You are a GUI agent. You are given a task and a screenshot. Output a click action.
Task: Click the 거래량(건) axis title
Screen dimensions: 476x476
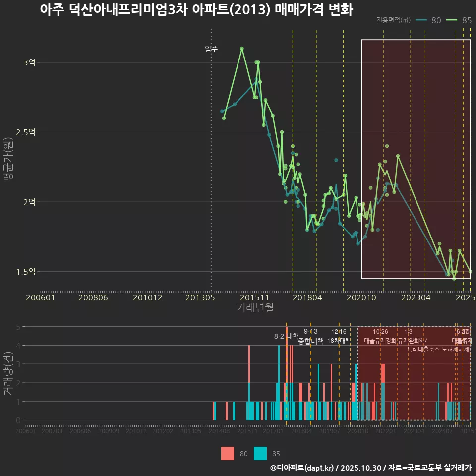8,373
